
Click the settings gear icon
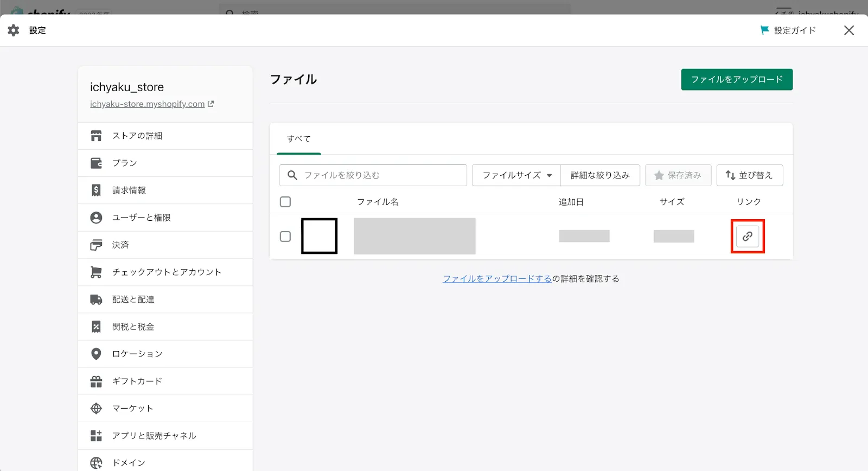point(14,30)
